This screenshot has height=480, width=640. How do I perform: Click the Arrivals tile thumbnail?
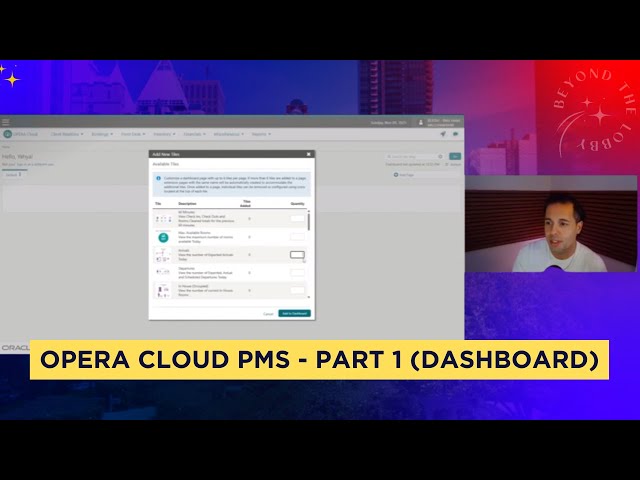[163, 255]
